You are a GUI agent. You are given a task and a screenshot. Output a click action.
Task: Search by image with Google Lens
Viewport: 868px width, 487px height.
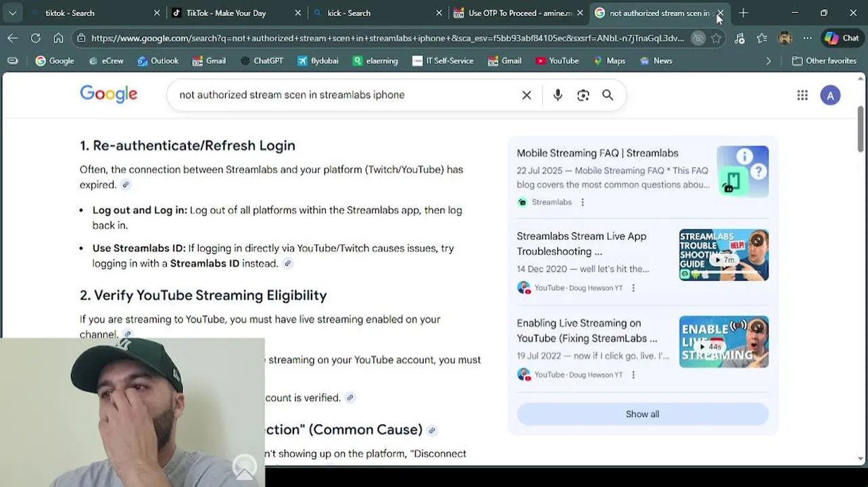pos(583,95)
